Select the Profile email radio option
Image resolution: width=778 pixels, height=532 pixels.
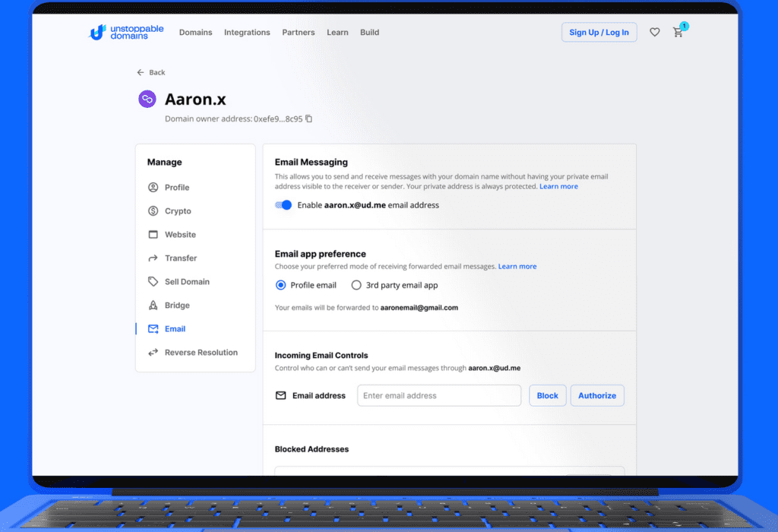(281, 286)
